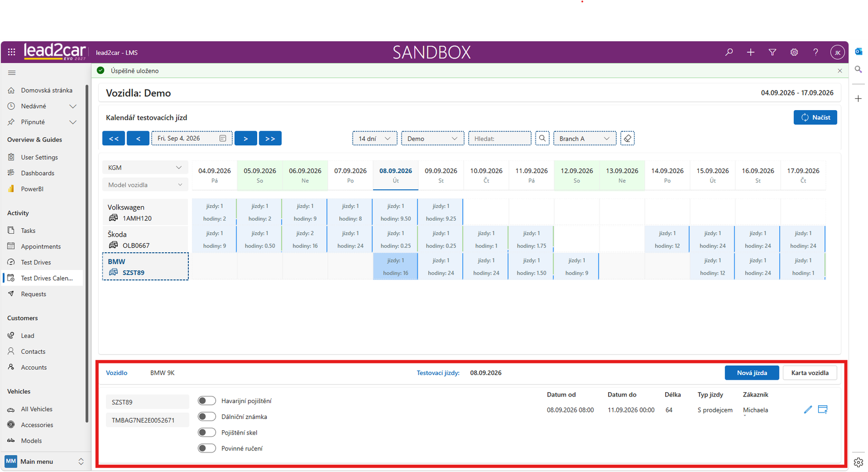Clear filters with the eraser icon
This screenshot has height=472, width=868.
[628, 138]
